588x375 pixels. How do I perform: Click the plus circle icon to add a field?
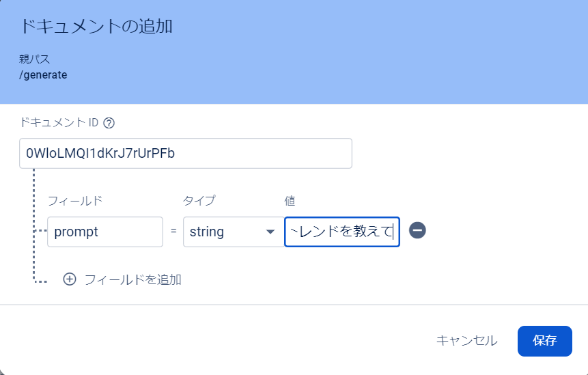70,279
